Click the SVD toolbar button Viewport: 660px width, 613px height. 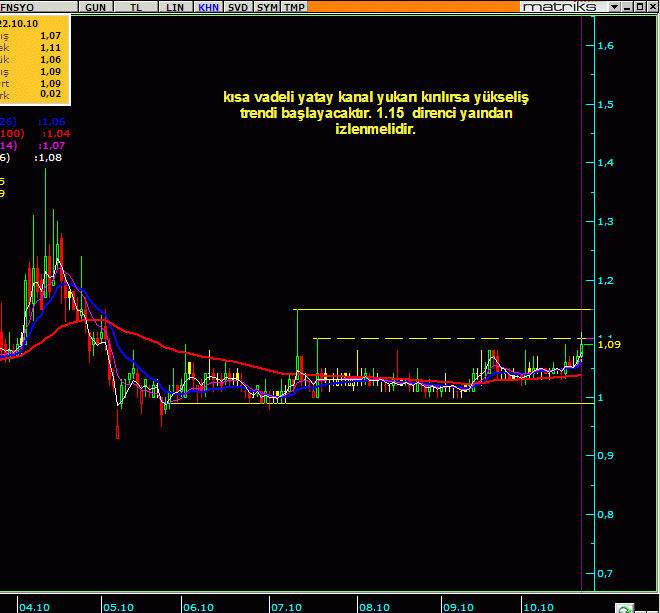(238, 6)
